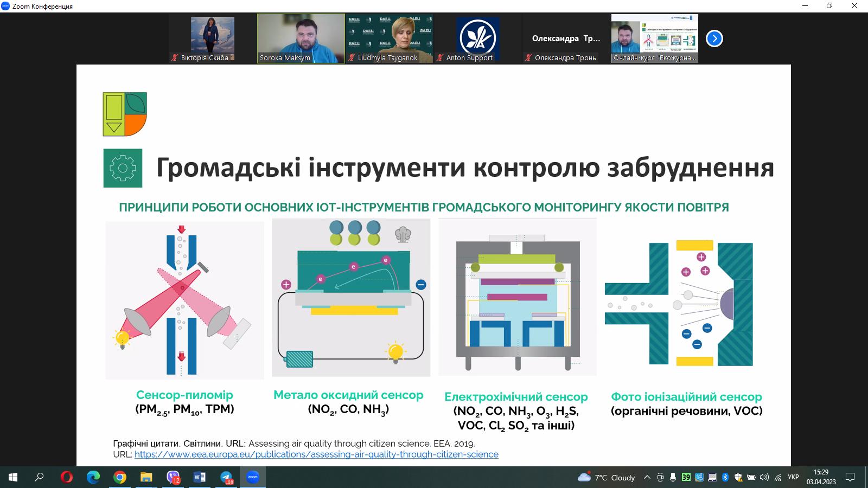Unmute Вікторія Скиба's microphone
The width and height of the screenshot is (868, 488).
coord(173,57)
